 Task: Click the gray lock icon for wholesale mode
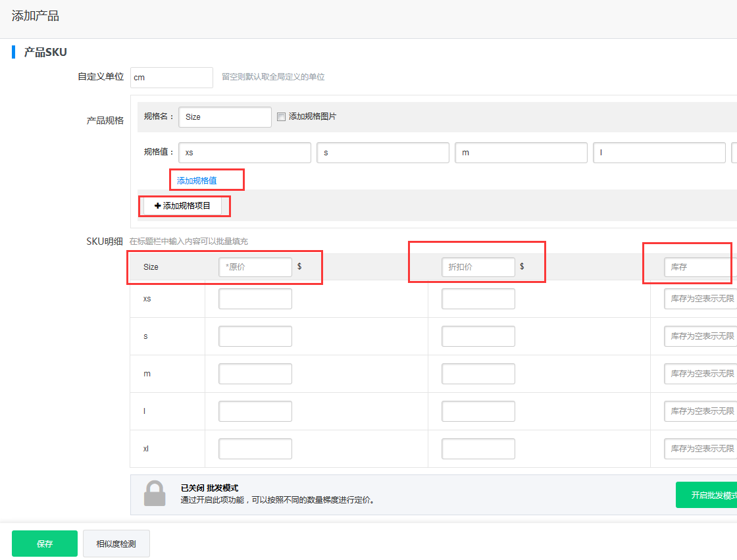click(x=155, y=494)
